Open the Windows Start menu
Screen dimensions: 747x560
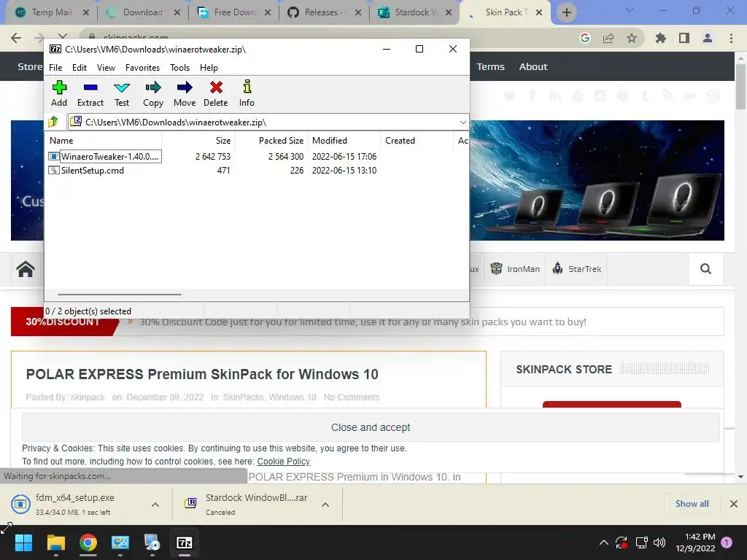(x=23, y=542)
